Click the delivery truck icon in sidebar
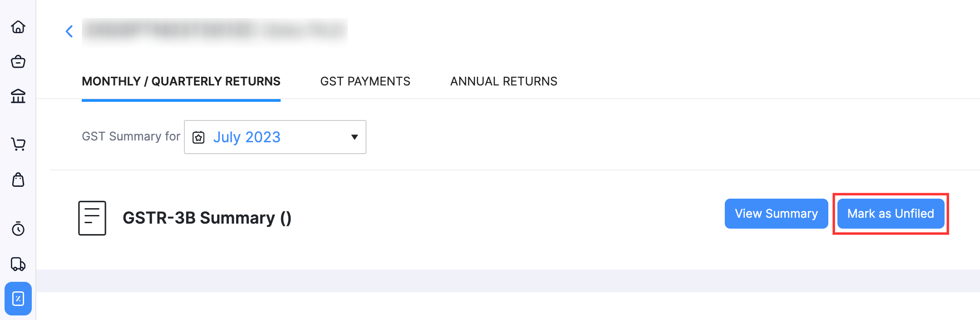 pos(18,264)
